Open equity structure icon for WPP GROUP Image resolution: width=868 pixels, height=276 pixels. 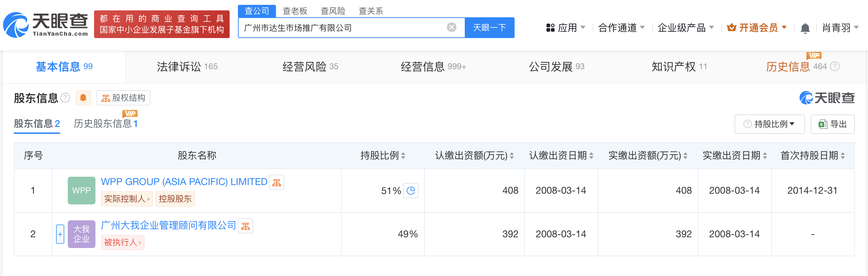coord(277,182)
